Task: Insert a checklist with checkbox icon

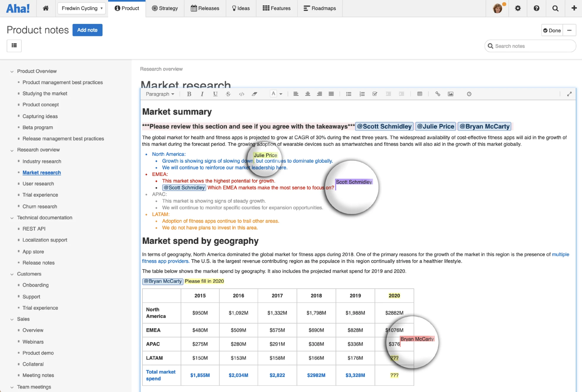Action: pos(375,94)
